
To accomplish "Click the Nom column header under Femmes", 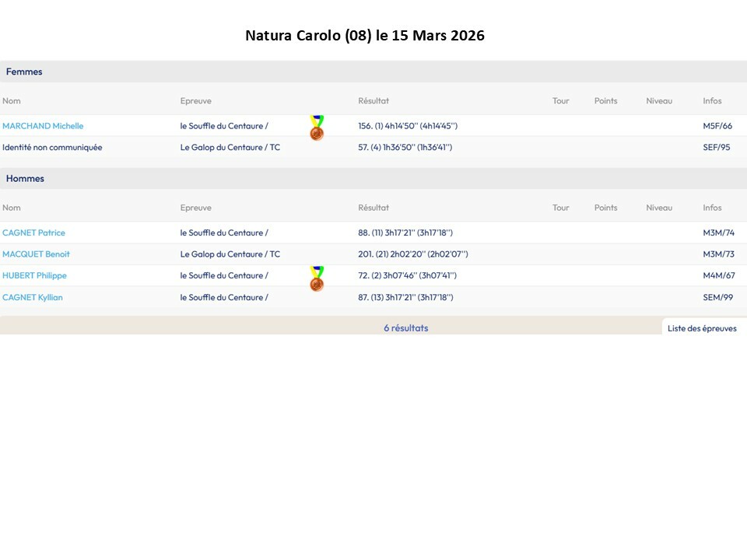I will point(11,101).
